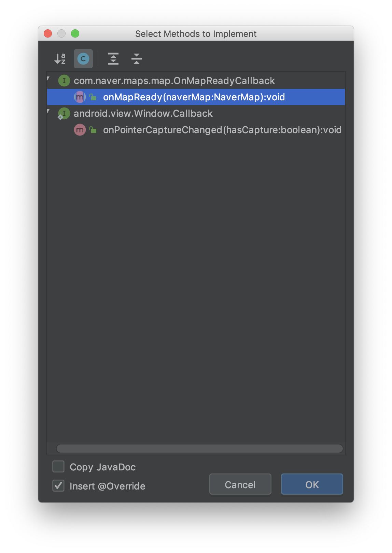Click the green zoom window button

[75, 33]
